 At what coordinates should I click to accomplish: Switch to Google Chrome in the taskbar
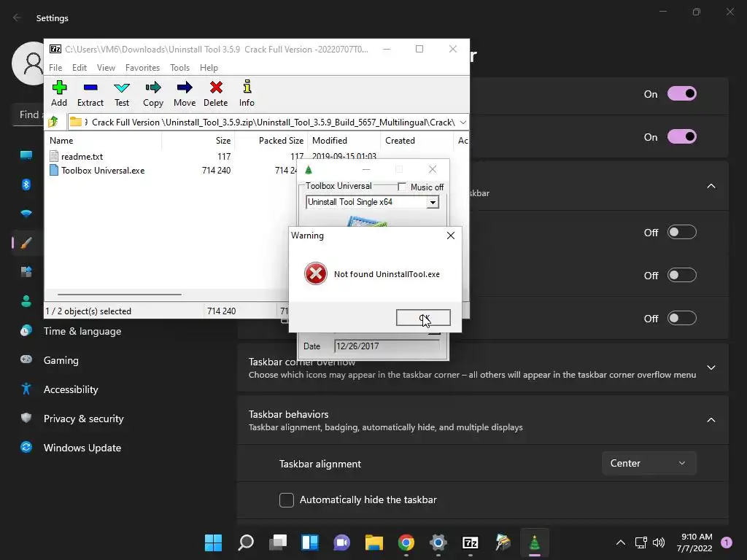[406, 542]
